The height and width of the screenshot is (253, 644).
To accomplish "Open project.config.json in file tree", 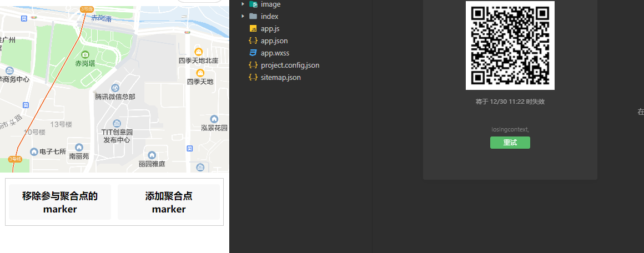I will [290, 65].
